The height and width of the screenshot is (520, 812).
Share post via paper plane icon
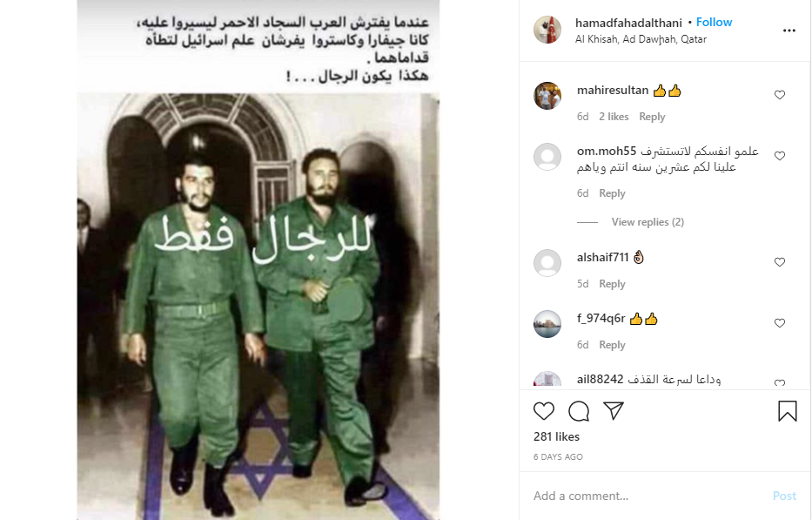[614, 410]
